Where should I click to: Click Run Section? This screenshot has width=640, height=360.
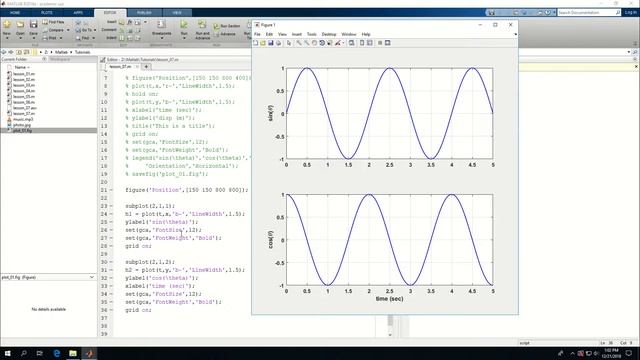pos(227,26)
